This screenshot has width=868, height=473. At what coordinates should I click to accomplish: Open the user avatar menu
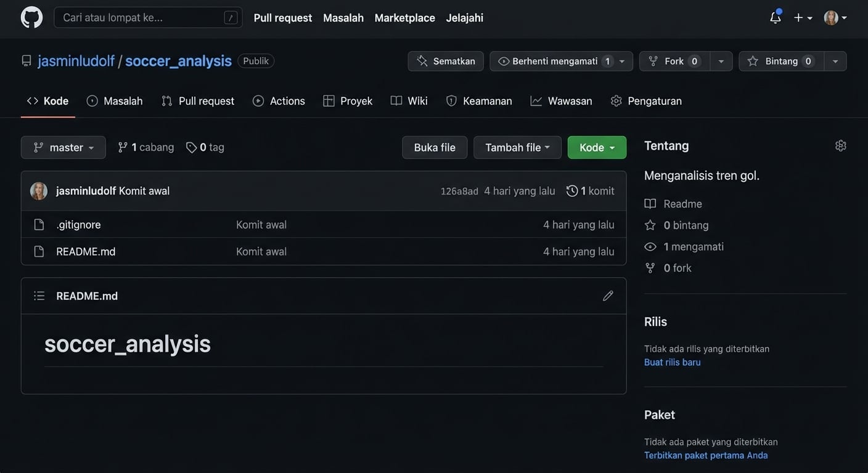[835, 18]
